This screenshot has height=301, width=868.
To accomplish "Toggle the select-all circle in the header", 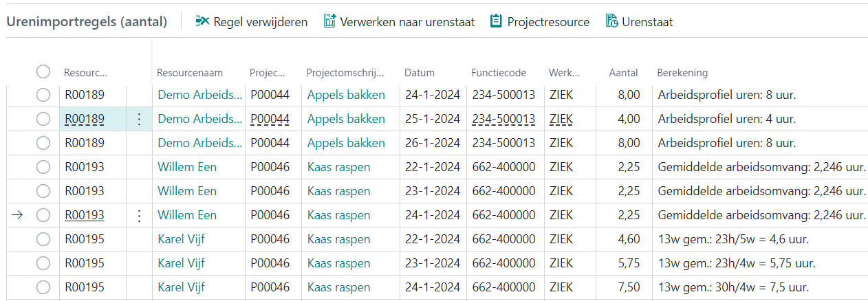I will point(43,72).
